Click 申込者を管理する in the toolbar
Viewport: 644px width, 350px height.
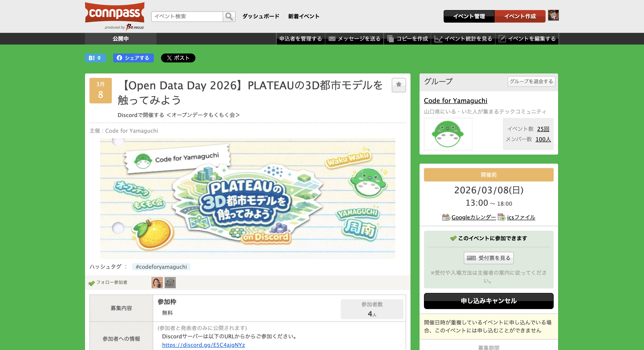point(301,39)
